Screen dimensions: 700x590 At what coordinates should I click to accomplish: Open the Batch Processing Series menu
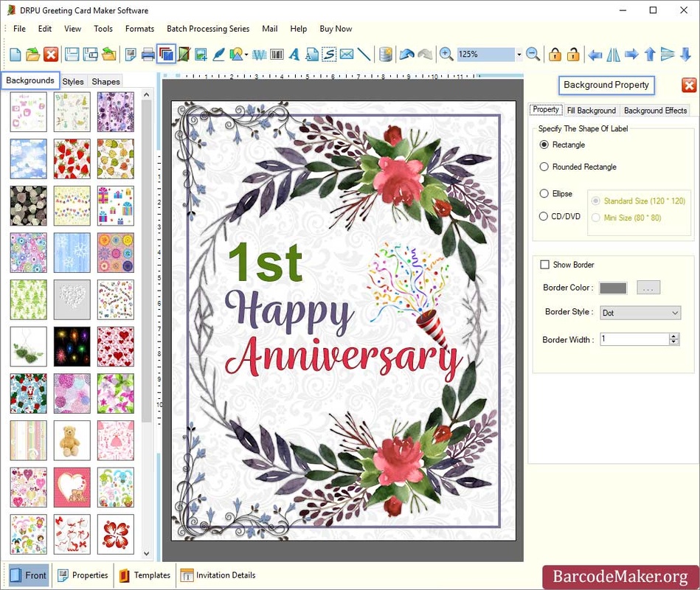[x=208, y=29]
